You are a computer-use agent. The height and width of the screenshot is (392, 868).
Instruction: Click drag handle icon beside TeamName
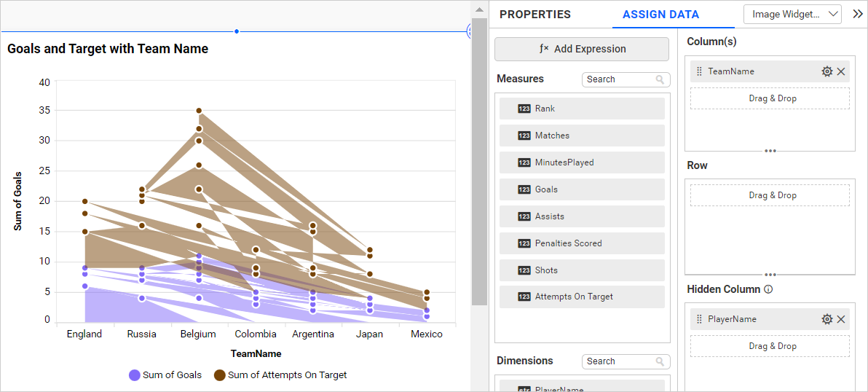point(699,71)
